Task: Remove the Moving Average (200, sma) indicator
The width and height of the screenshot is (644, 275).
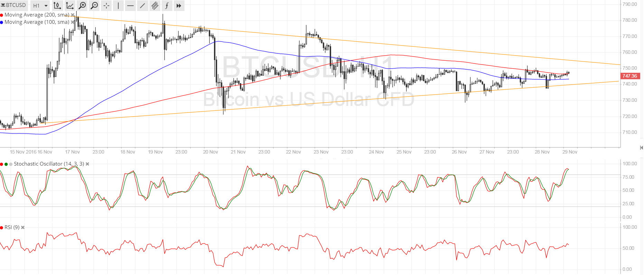Action: tap(73, 15)
